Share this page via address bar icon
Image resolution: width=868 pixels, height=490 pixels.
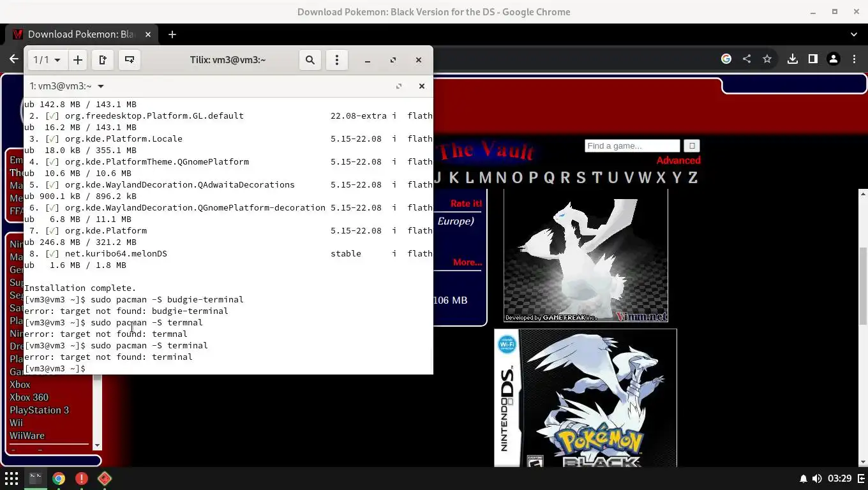point(747,59)
